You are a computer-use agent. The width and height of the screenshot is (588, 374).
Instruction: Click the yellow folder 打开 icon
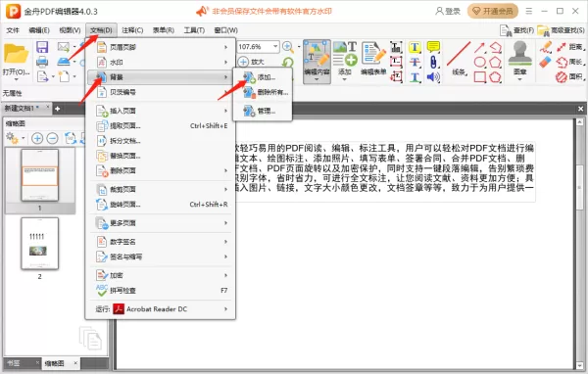click(x=16, y=54)
